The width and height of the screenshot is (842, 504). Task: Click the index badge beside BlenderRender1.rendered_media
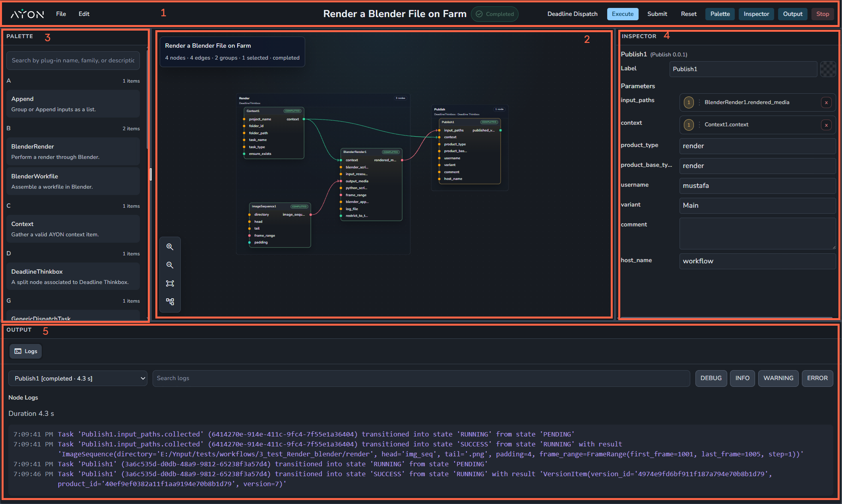[689, 102]
